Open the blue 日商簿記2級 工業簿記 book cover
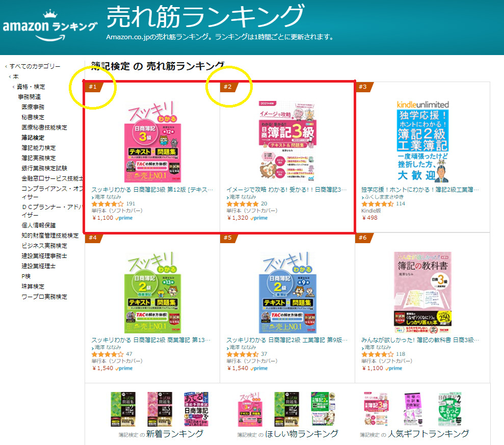This screenshot has height=445, width=504. 288,293
